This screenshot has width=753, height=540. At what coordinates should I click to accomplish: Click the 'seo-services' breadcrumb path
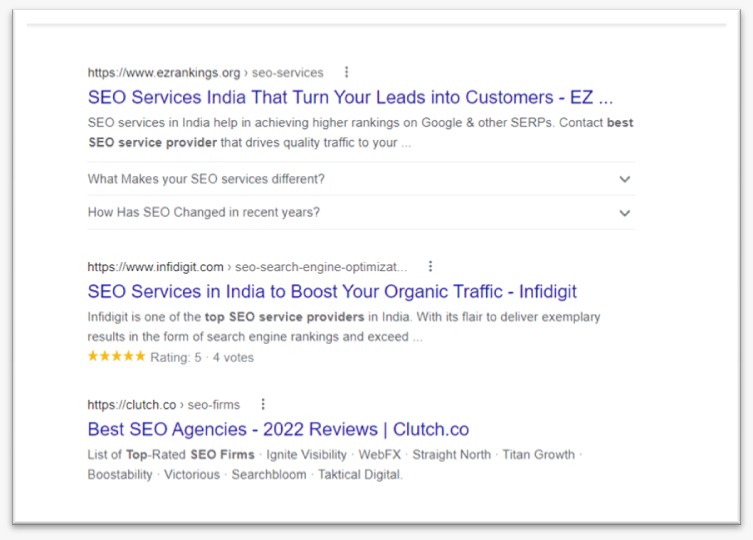click(288, 73)
